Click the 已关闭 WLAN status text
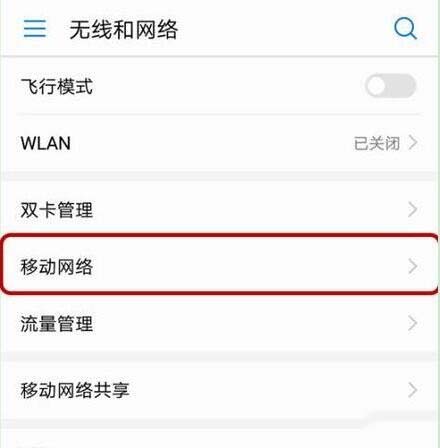The width and height of the screenshot is (440, 448). coord(377,143)
